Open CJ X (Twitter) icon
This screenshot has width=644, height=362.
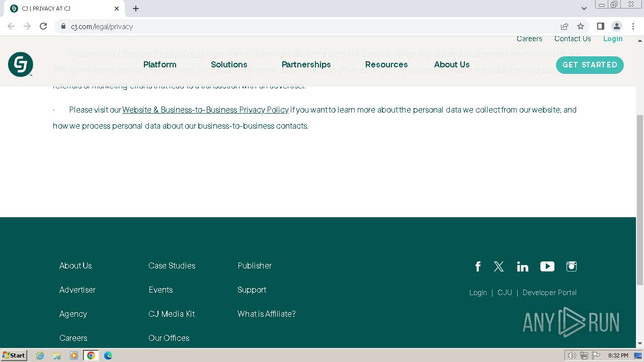pyautogui.click(x=499, y=266)
